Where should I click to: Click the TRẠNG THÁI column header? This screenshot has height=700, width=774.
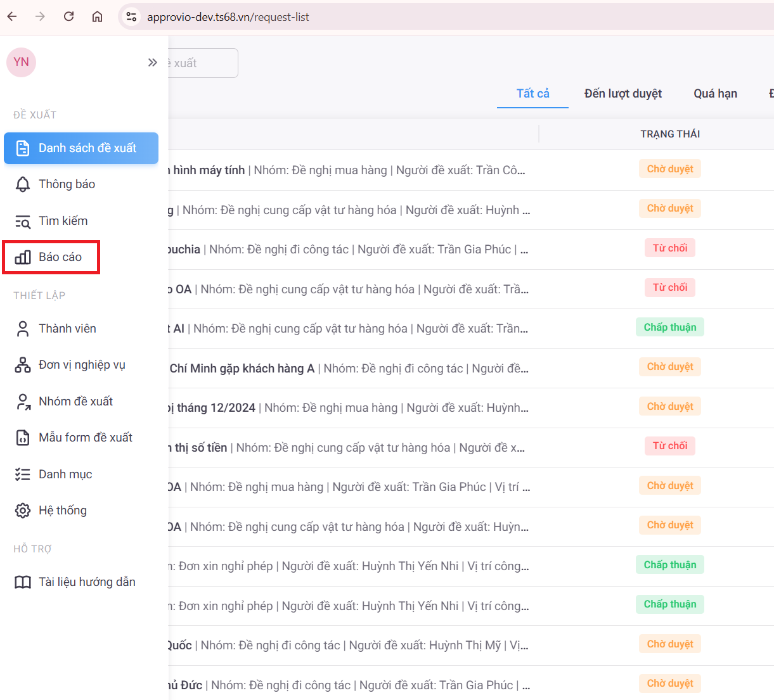669,134
